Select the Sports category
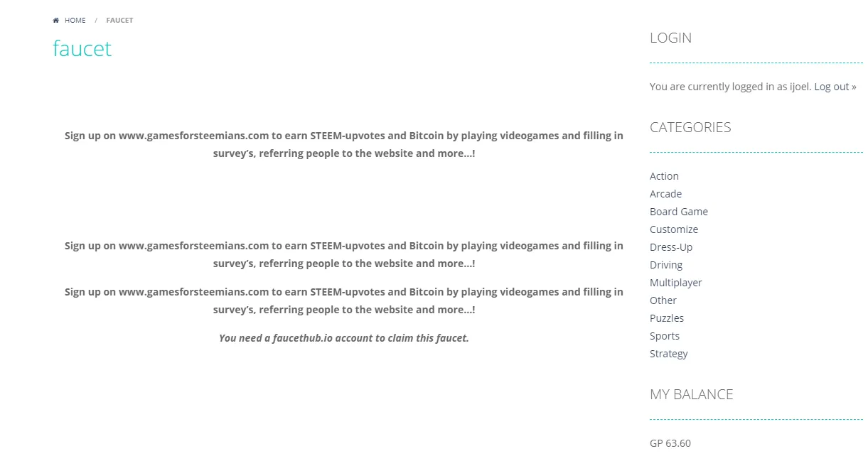This screenshot has width=868, height=461. 665,336
